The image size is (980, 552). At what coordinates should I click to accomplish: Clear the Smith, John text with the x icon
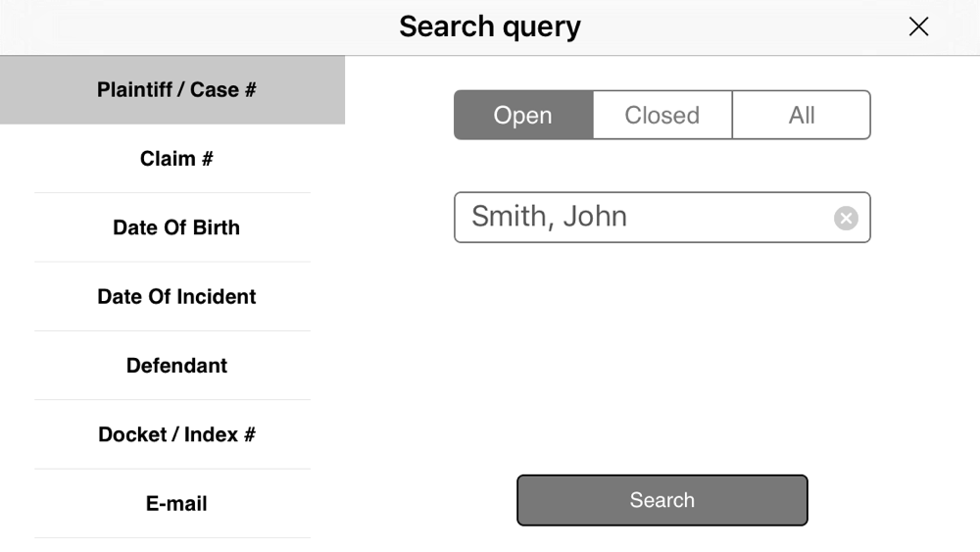coord(846,219)
